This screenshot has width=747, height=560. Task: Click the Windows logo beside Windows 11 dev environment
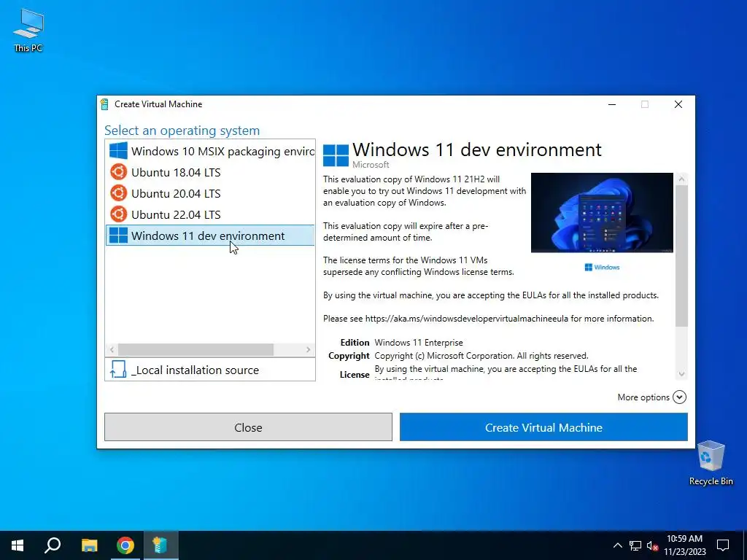coord(118,236)
